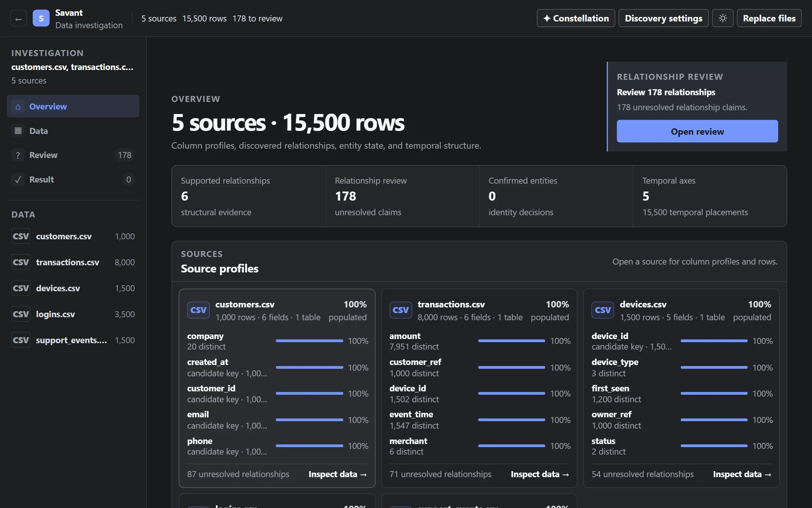Click the Open review button
This screenshot has width=812, height=508.
(697, 131)
